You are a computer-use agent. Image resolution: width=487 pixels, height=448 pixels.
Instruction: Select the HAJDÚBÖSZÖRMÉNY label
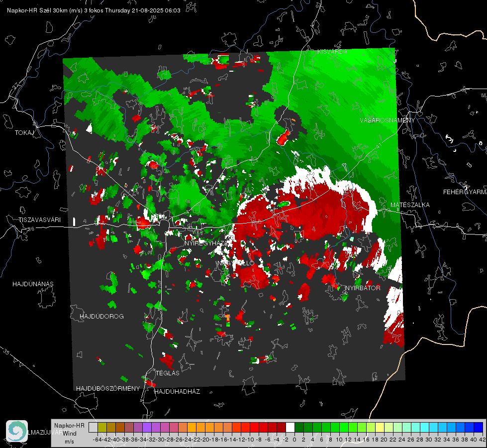coord(108,389)
